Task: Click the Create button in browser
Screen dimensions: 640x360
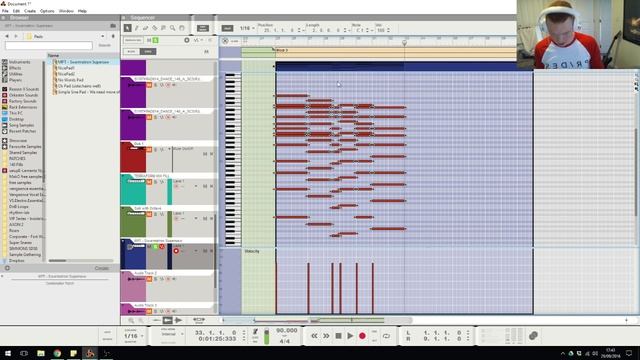Action: [x=102, y=268]
